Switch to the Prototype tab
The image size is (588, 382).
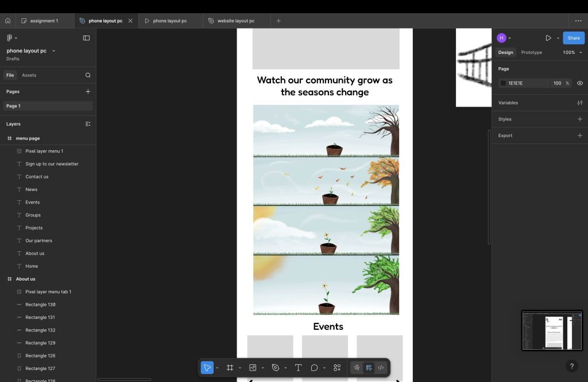click(531, 52)
